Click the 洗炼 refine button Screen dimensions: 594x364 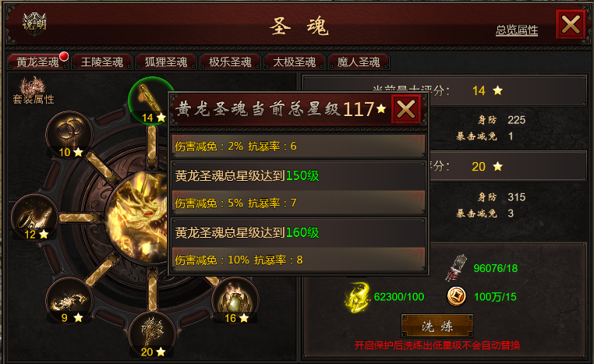tap(437, 326)
